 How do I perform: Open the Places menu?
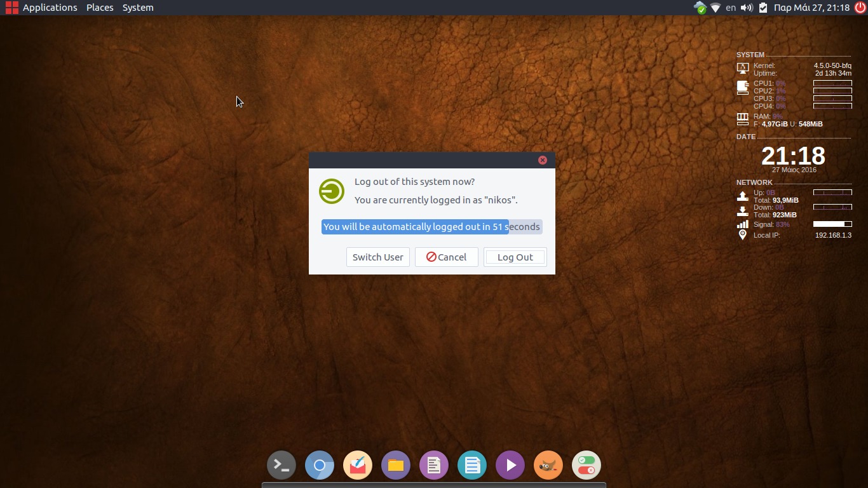pos(100,8)
